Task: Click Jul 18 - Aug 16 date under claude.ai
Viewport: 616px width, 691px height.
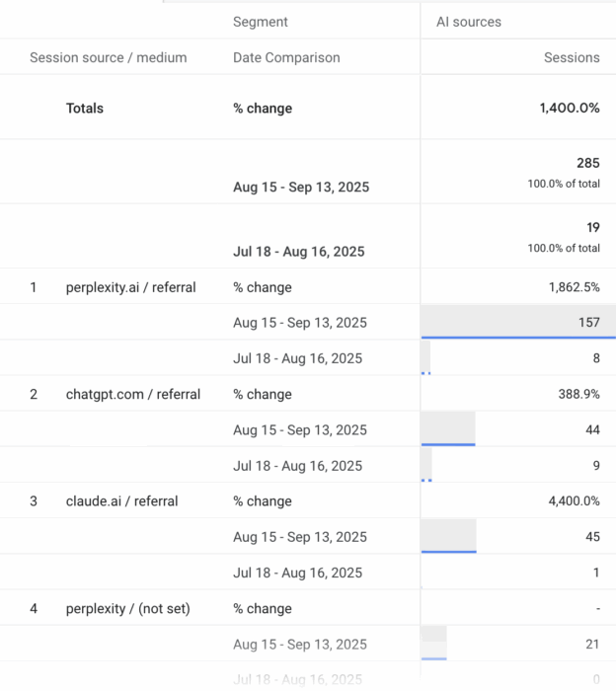Action: [x=297, y=573]
